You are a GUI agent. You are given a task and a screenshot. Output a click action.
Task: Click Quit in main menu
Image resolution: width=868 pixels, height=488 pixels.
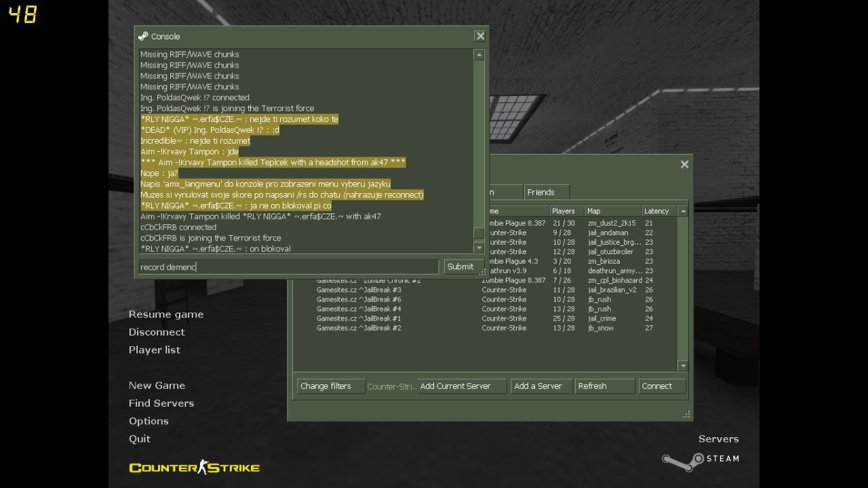140,439
